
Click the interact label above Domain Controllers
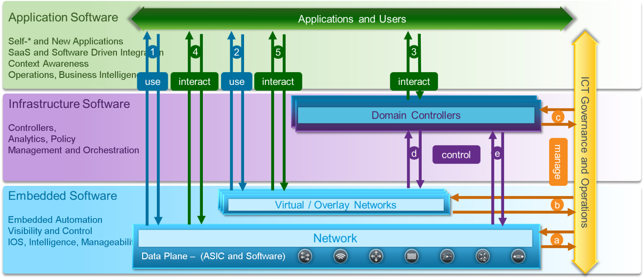[x=414, y=82]
